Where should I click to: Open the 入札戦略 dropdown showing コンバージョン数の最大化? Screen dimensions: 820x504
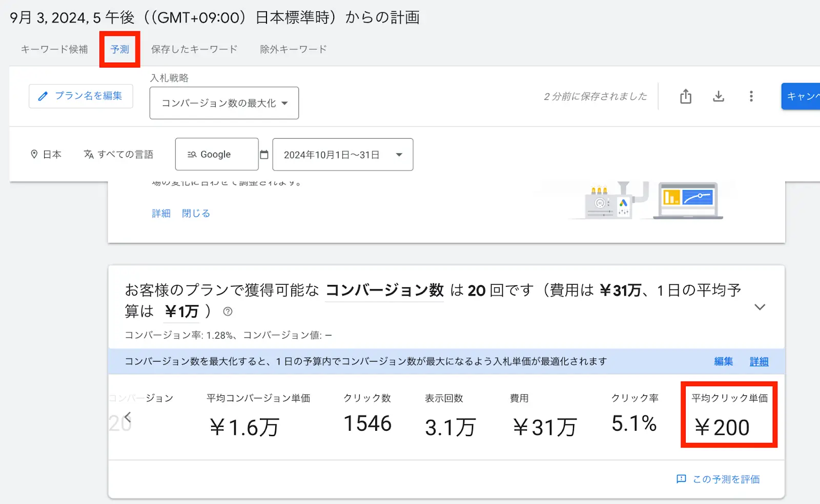[223, 103]
